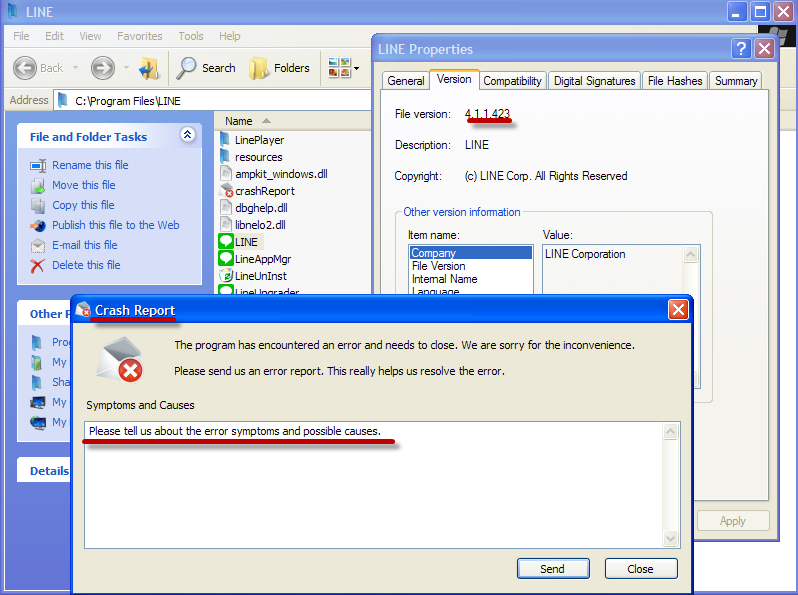Viewport: 798px width, 595px height.
Task: Select the green LINE application icon
Action: pyautogui.click(x=226, y=241)
